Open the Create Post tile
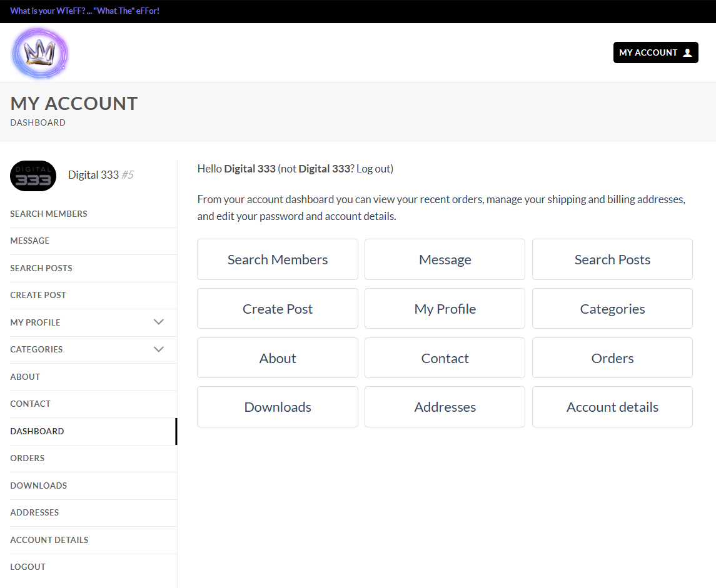Viewport: 716px width, 588px height. point(277,308)
